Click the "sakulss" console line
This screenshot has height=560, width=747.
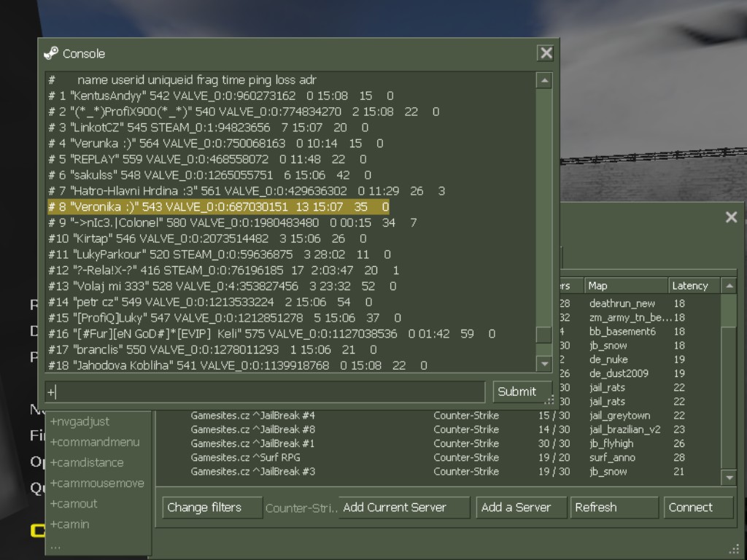[x=209, y=175]
